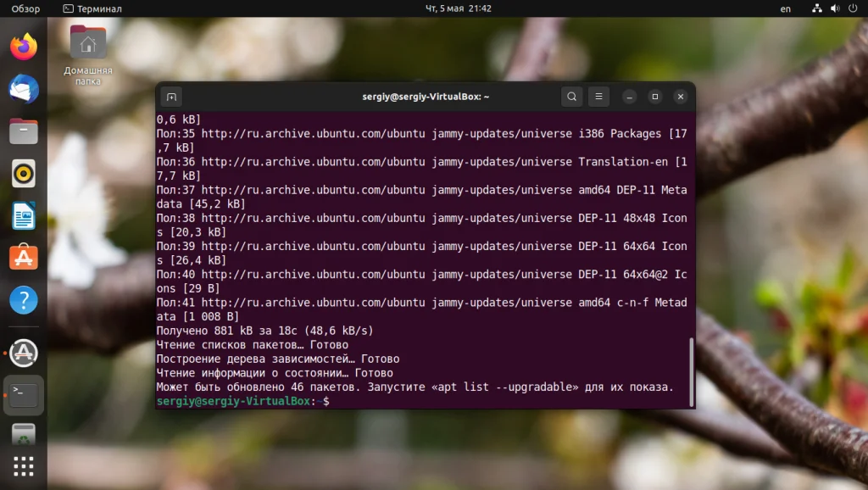The height and width of the screenshot is (490, 868).
Task: Open Firefox from the dock
Action: click(x=23, y=47)
